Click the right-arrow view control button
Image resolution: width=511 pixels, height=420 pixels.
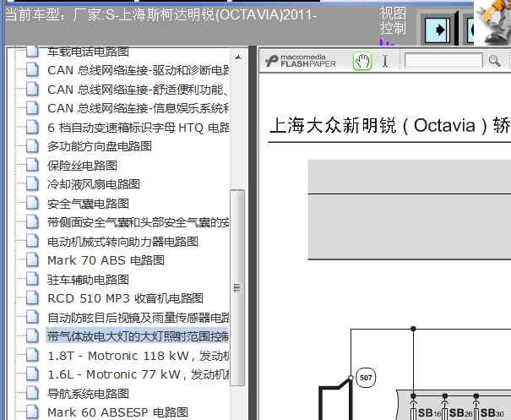[x=438, y=30]
